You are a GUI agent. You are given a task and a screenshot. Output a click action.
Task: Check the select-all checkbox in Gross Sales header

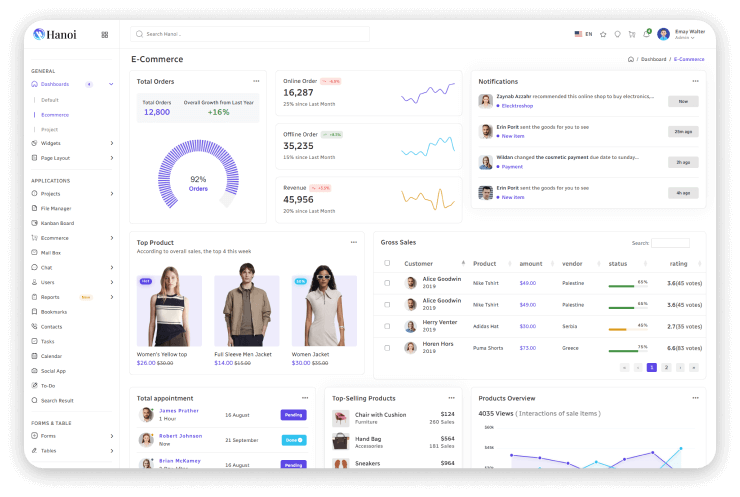pyautogui.click(x=388, y=264)
